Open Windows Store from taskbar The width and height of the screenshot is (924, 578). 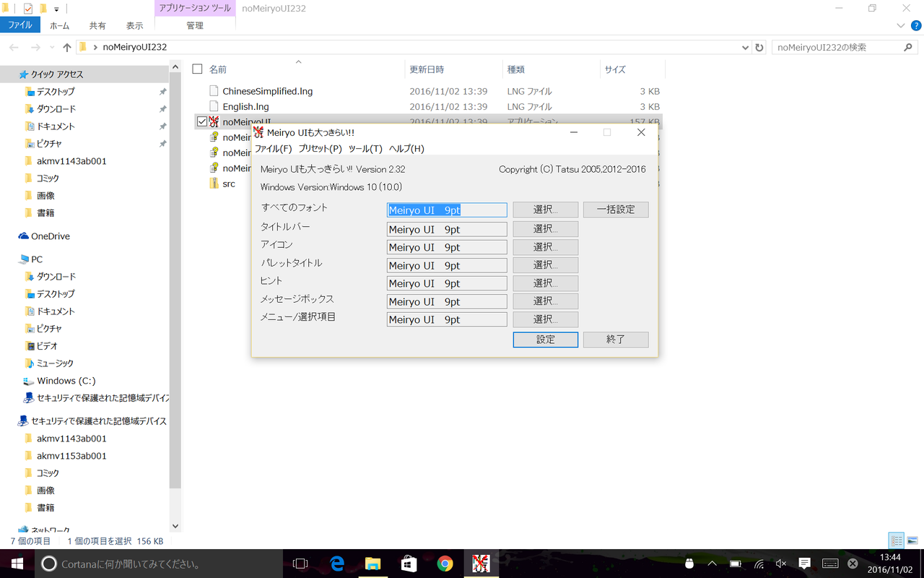click(409, 564)
